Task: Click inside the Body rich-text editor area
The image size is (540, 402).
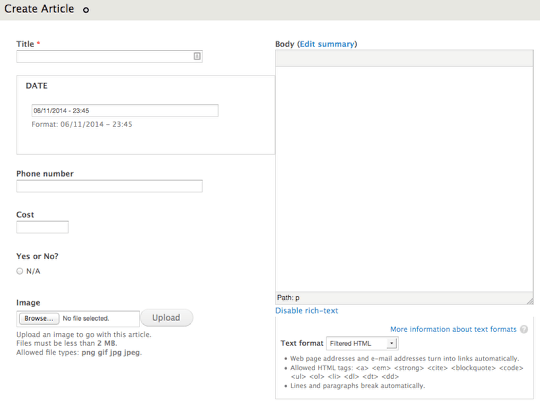Action: (x=404, y=179)
